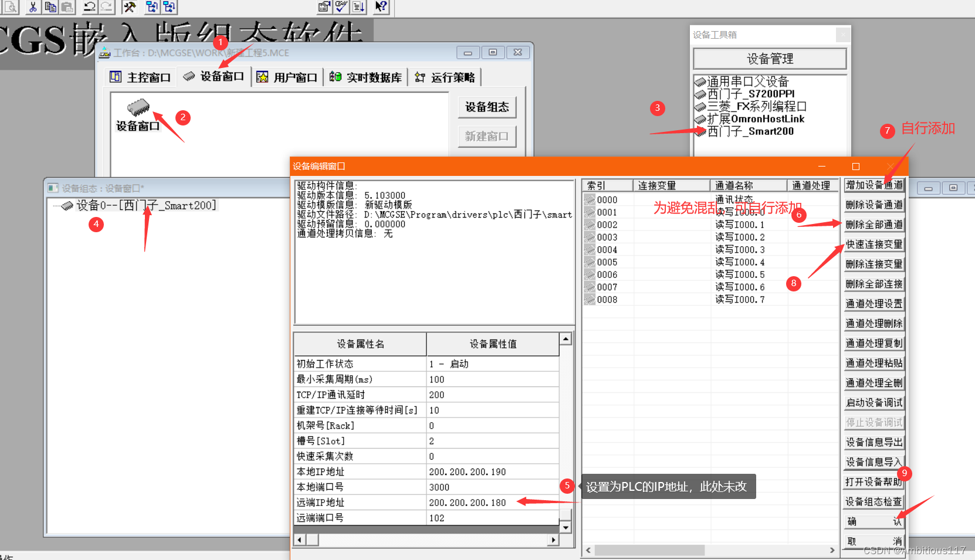
Task: Click property table scroll-down arrow
Action: 566,528
